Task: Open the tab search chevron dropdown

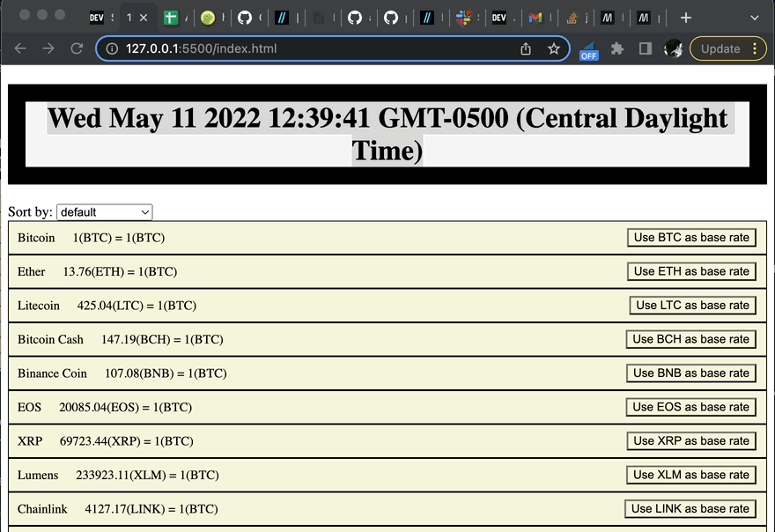Action: (754, 18)
